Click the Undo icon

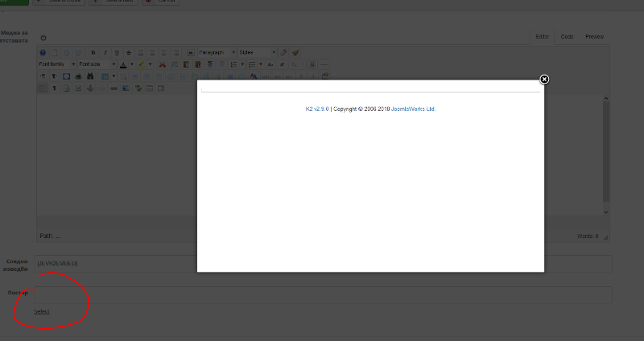click(x=67, y=52)
